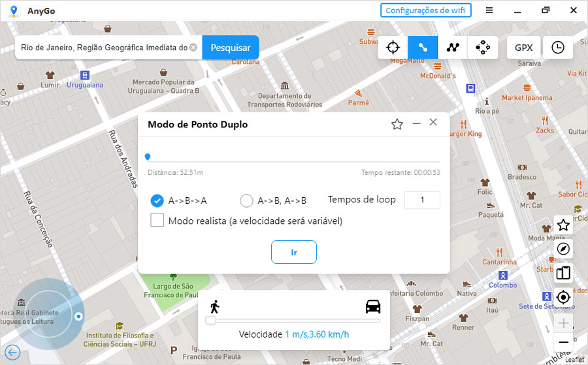Click the Renner store marker
Screen dimensions: 588x365
click(x=463, y=318)
